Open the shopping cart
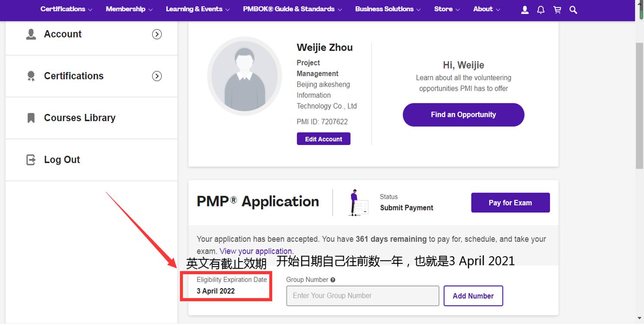Viewport: 644px width, 326px height. (x=557, y=9)
